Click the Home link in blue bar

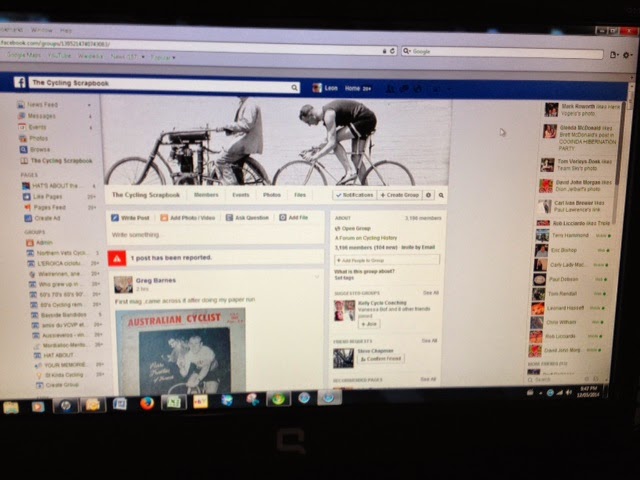click(x=352, y=88)
